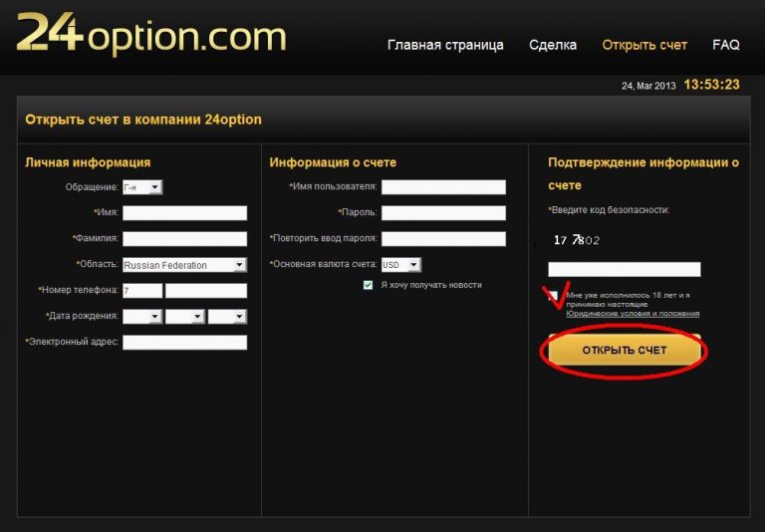The image size is (765, 532).
Task: Expand the Обращение salutation dropdown
Action: tap(142, 187)
